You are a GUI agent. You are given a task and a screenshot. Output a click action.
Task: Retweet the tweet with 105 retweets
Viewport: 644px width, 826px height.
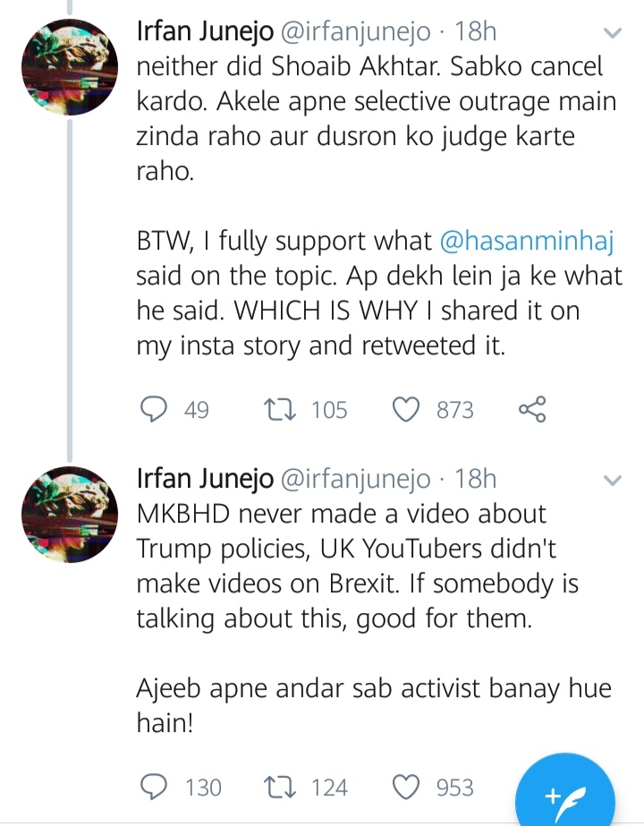[279, 409]
